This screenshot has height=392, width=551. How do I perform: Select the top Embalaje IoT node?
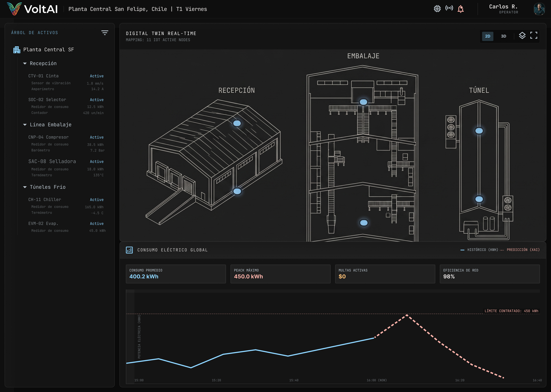tap(364, 102)
